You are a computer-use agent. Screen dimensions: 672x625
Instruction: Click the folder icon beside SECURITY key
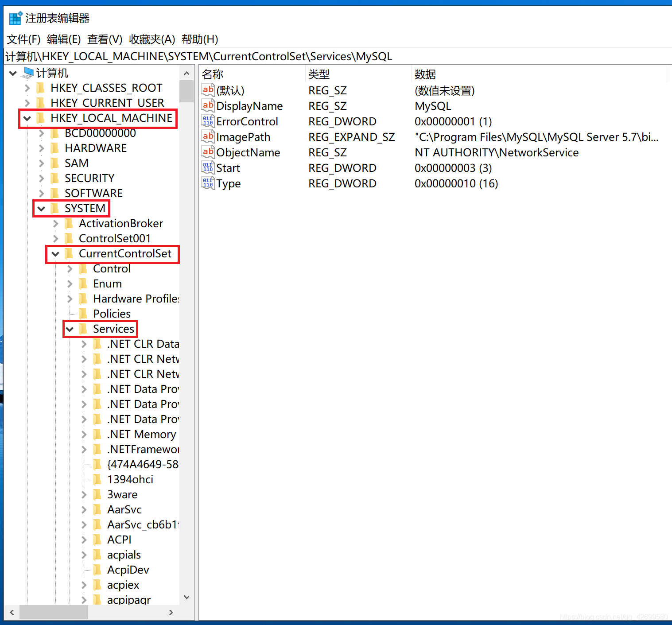click(55, 178)
